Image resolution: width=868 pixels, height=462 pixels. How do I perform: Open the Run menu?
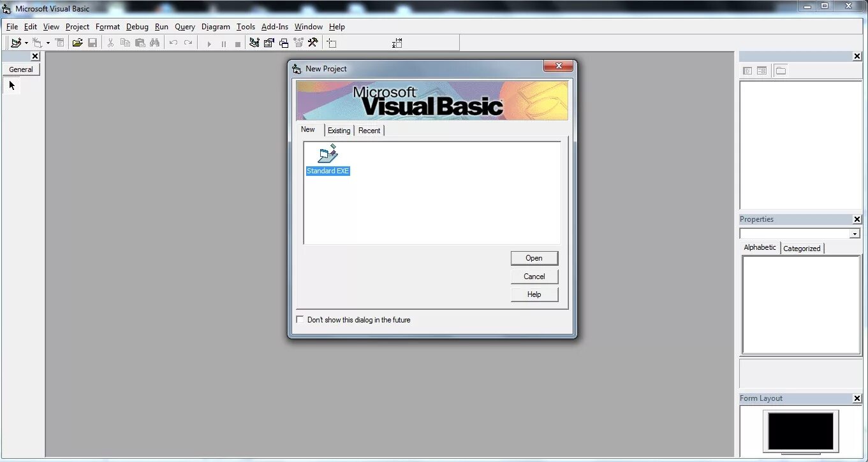(161, 27)
